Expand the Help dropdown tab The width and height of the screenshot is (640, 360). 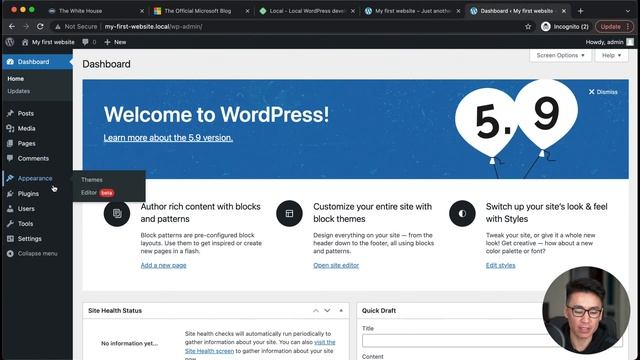(x=611, y=55)
